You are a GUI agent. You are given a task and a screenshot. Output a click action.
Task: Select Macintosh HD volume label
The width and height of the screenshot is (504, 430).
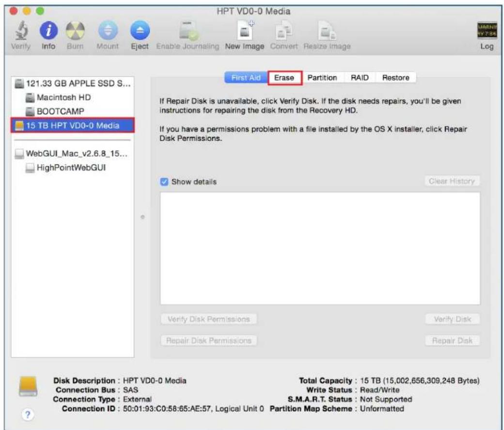63,97
